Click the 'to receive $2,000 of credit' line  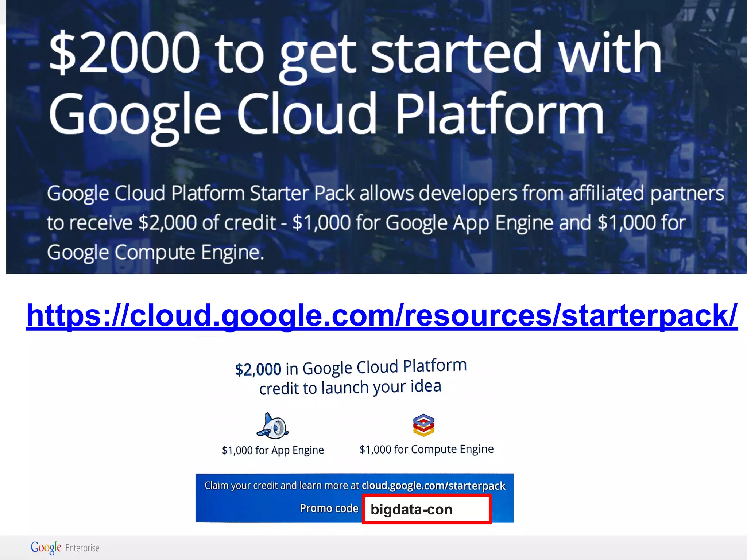point(366,223)
